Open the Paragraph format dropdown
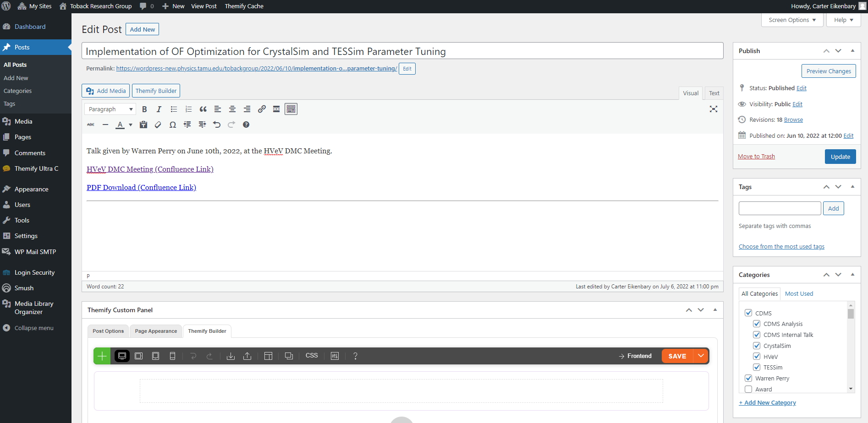Screen dimensions: 868x423 coord(110,109)
